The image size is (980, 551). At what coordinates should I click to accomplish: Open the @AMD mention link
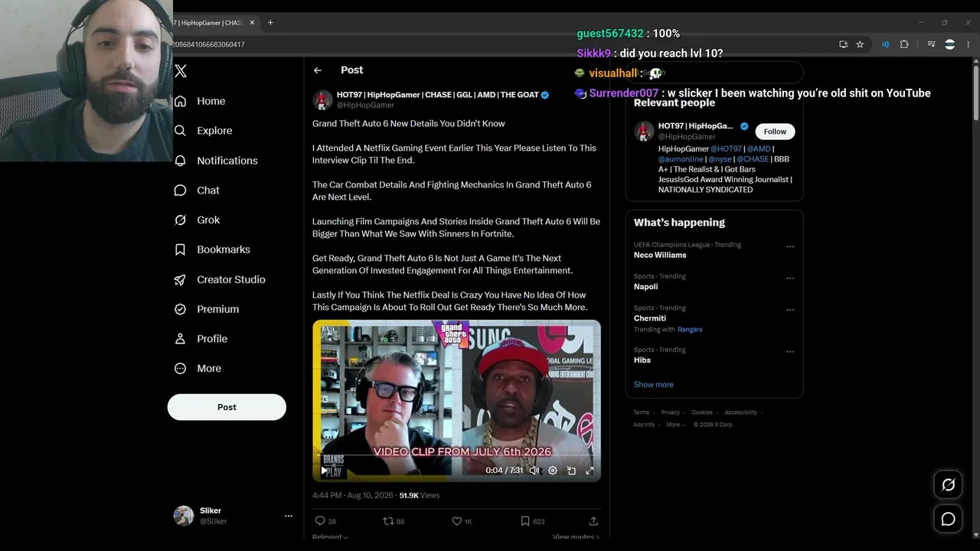(x=759, y=148)
